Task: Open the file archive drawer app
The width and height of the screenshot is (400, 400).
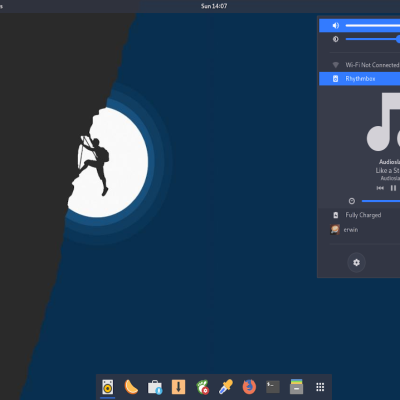Action: point(296,387)
